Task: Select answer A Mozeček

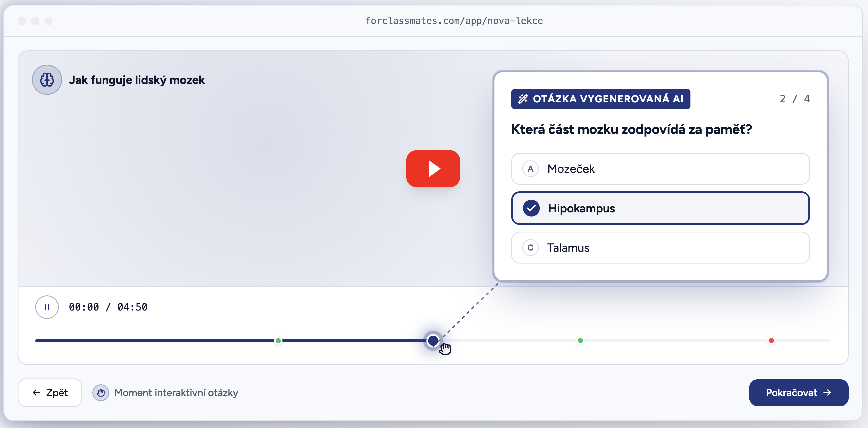Action: 660,169
